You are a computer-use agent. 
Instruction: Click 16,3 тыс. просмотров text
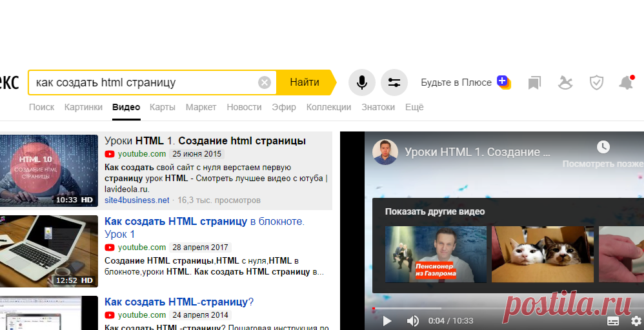(219, 200)
